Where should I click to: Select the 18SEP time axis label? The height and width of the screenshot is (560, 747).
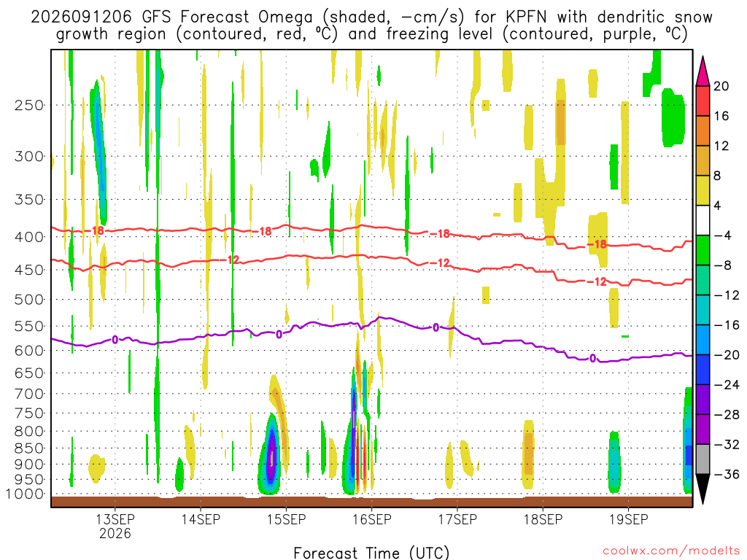(x=543, y=519)
